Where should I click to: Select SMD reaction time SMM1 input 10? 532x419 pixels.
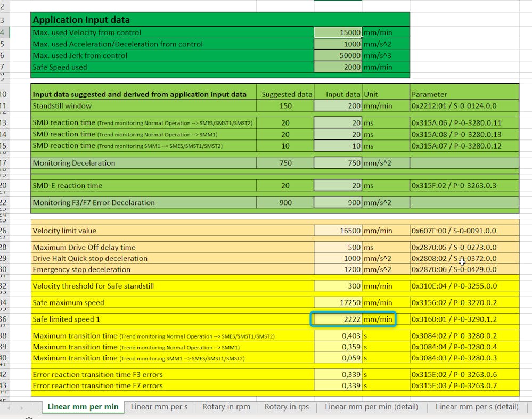tap(338, 146)
